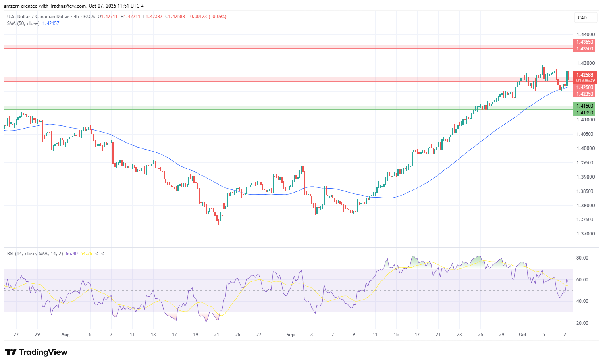Click the open price O1.42711 in the header
Screen dimensions: 603x364
108,17
